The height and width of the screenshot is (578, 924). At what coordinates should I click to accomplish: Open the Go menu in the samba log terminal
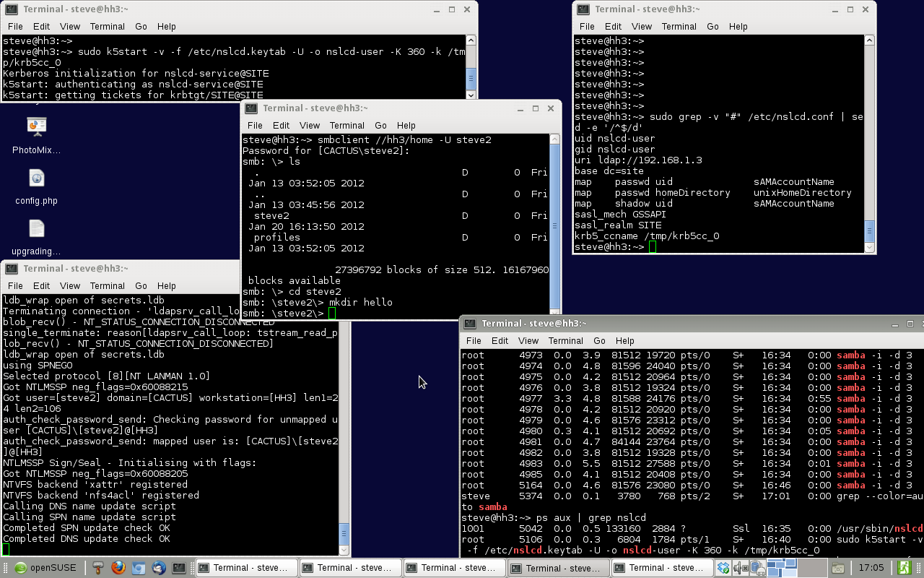[x=141, y=285]
